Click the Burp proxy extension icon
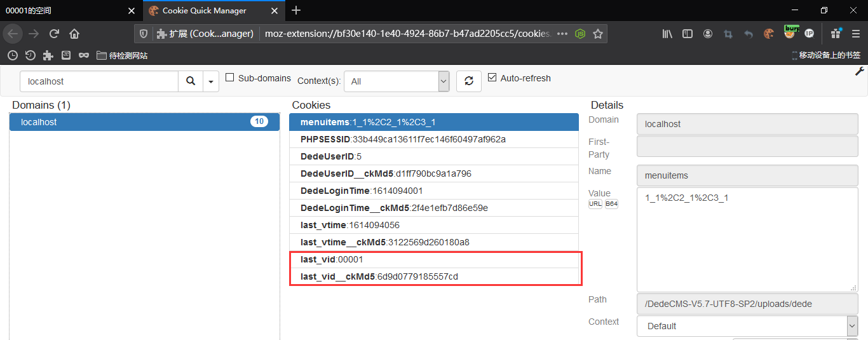 (790, 32)
